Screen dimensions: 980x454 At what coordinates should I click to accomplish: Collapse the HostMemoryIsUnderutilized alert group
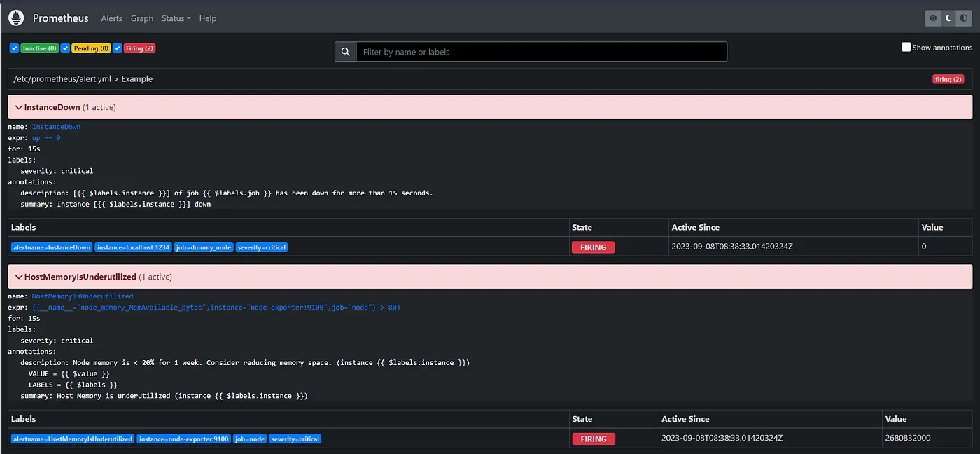point(489,277)
